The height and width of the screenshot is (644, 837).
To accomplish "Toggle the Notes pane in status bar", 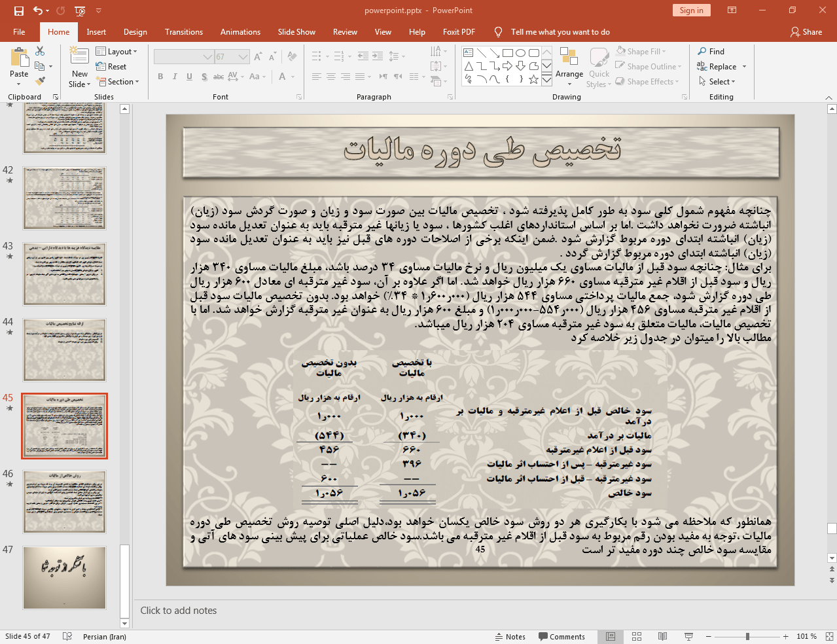I will click(510, 637).
